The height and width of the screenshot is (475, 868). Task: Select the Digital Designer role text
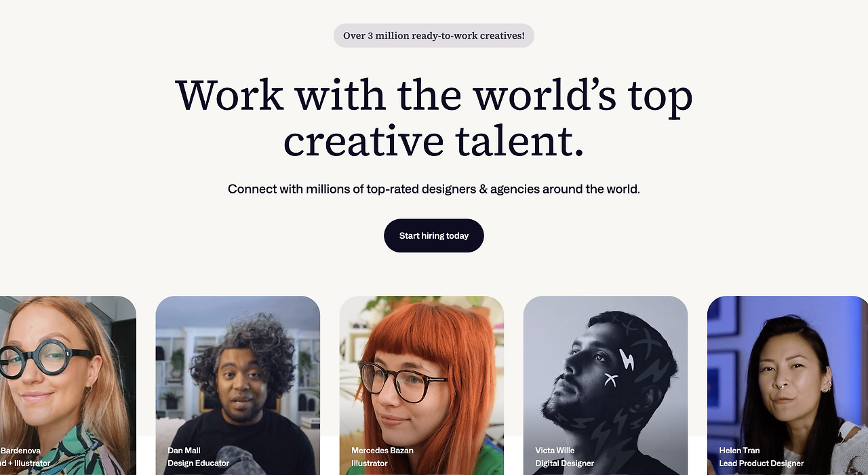[x=565, y=463]
